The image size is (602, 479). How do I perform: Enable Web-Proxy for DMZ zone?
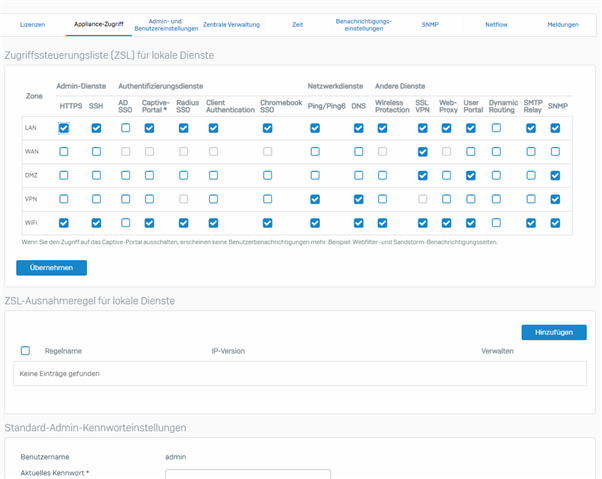(447, 175)
